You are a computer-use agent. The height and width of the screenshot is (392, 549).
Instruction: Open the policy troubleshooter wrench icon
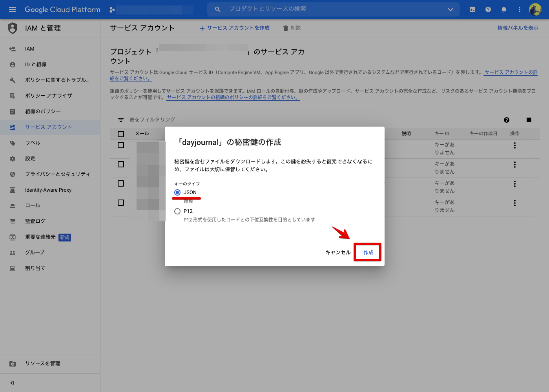(x=13, y=80)
